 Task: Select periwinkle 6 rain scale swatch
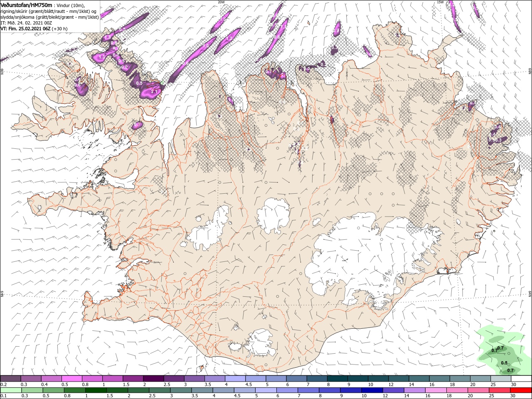(287, 390)
